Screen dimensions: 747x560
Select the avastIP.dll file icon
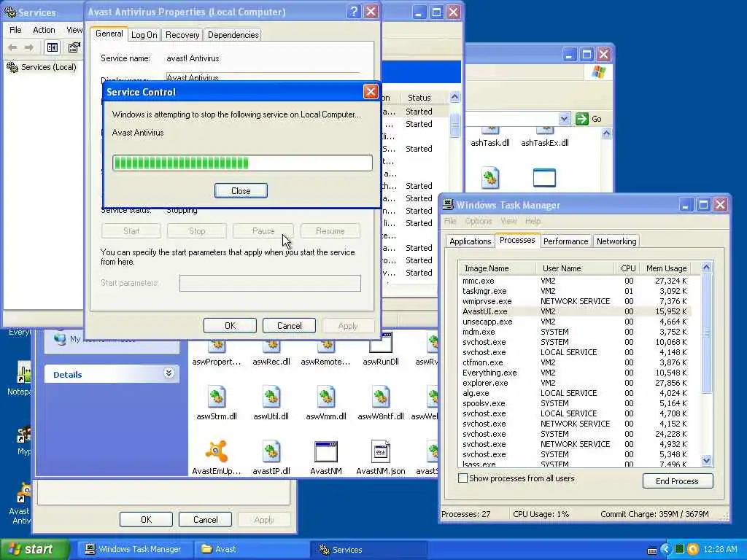click(271, 451)
